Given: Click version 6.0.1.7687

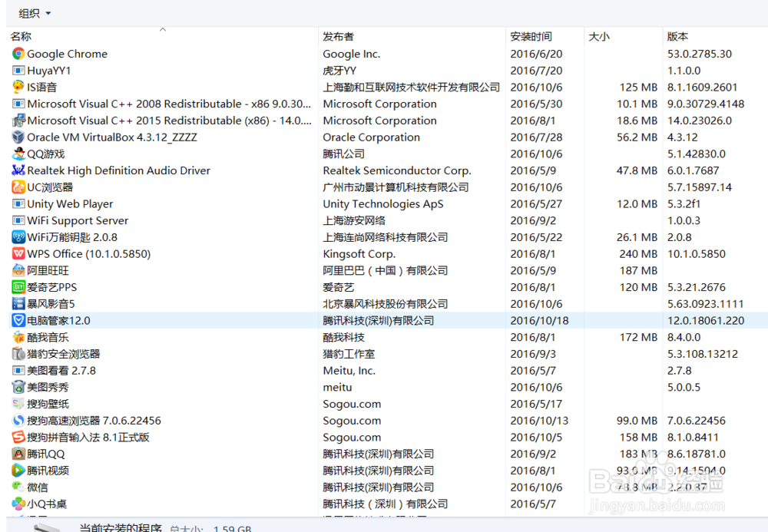Looking at the screenshot, I should tap(693, 170).
